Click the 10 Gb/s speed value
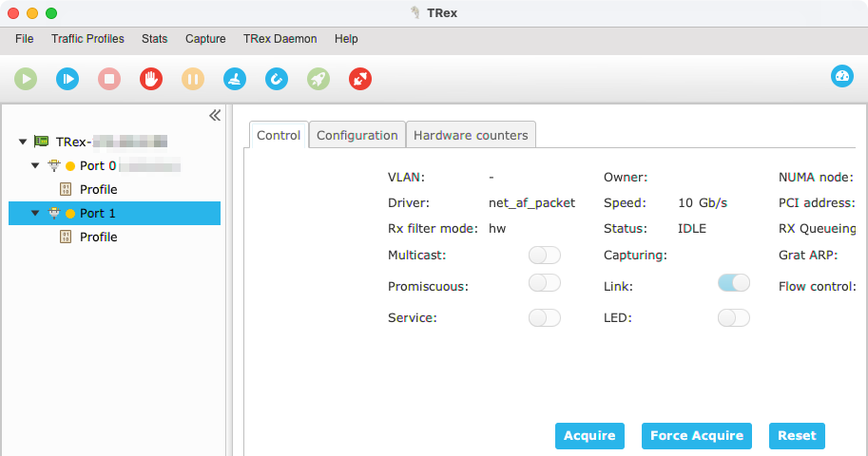868x456 pixels. pos(703,203)
